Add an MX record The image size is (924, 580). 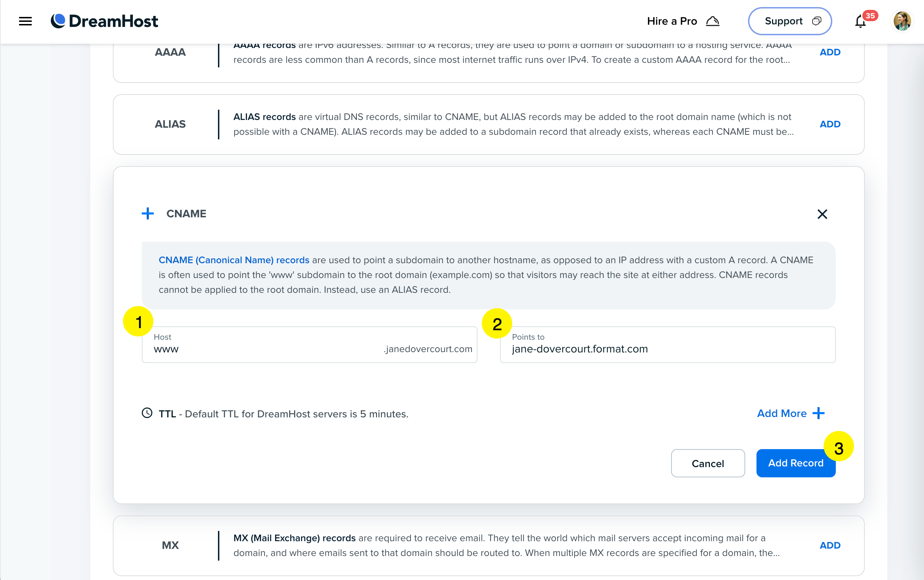830,545
